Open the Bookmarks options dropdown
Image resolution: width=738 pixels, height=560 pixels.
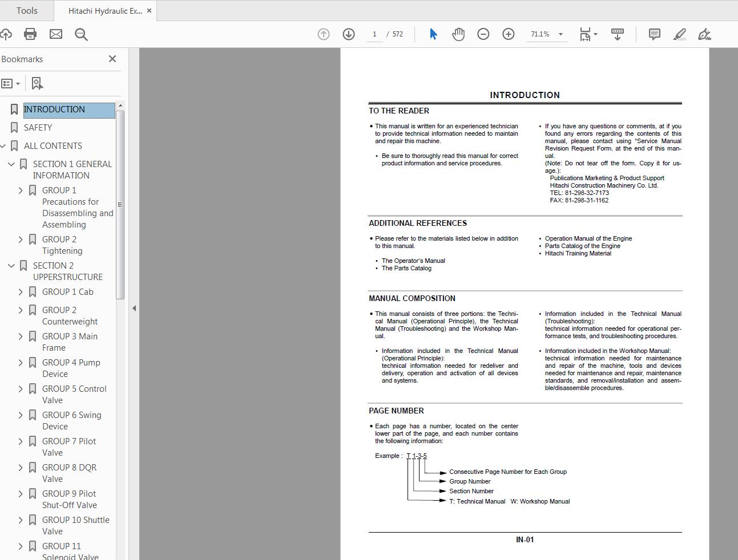click(11, 83)
